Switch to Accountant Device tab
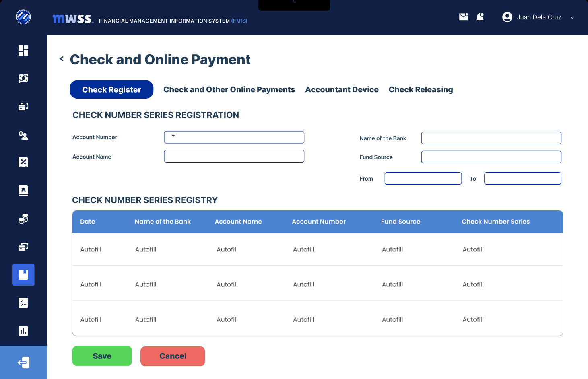Screen dimensions: 588x379 342,89
